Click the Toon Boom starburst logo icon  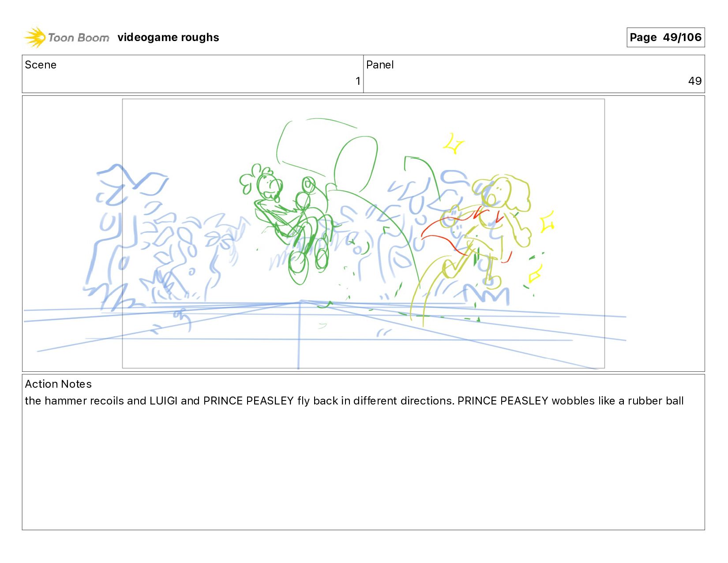[35, 38]
